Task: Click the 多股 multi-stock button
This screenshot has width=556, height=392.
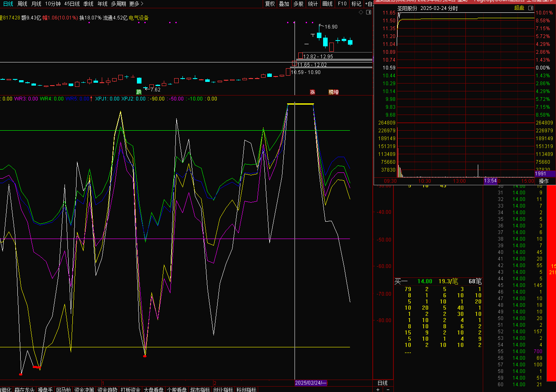Action: click(x=298, y=4)
